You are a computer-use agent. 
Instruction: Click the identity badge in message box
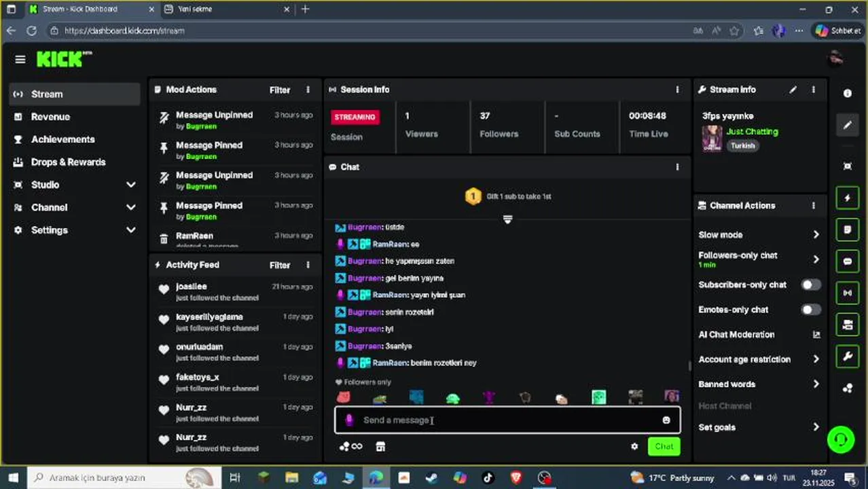349,420
